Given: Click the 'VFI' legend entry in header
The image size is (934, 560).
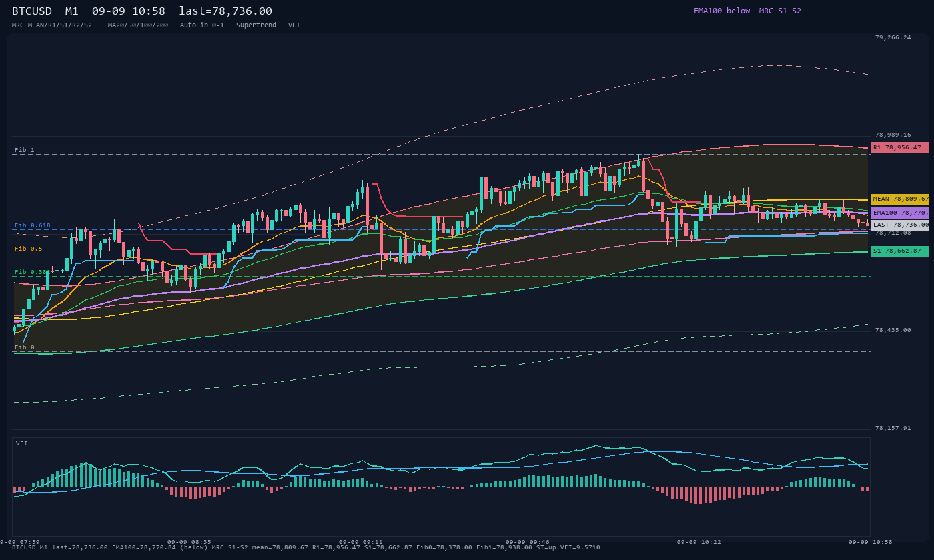Looking at the screenshot, I should 294,25.
